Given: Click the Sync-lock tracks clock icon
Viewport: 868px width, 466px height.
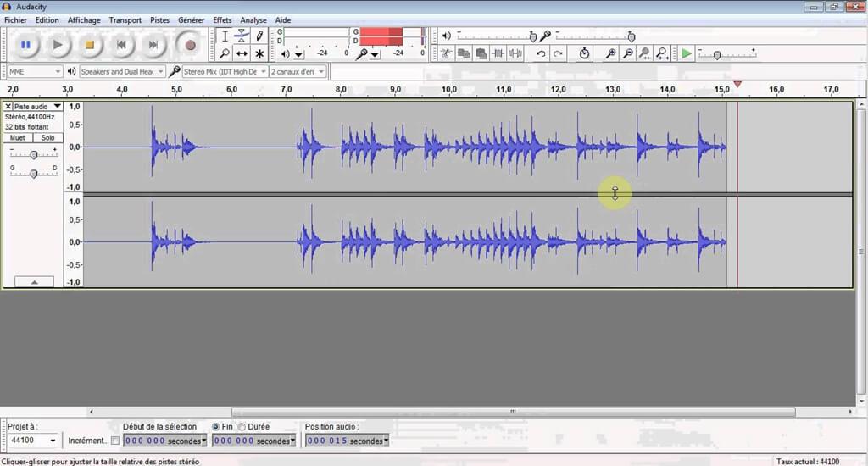Looking at the screenshot, I should click(584, 53).
